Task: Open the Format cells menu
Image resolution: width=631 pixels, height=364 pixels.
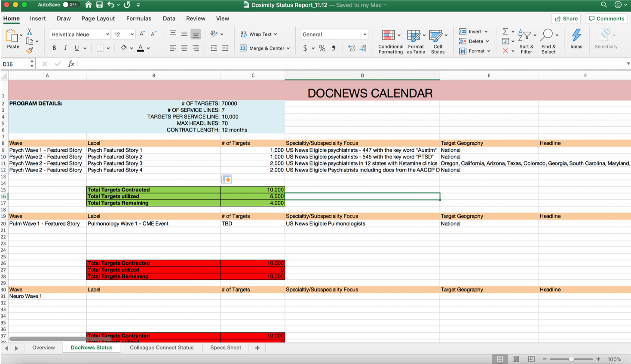Action: [475, 51]
